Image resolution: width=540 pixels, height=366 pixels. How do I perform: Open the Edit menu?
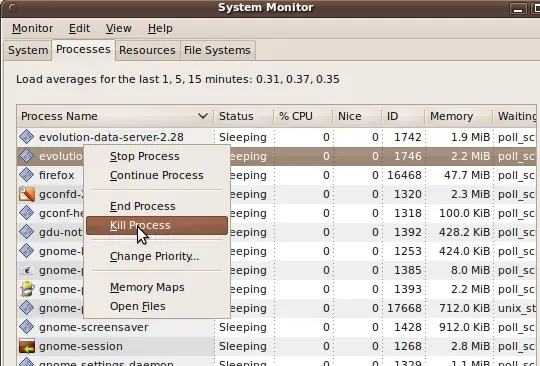79,28
